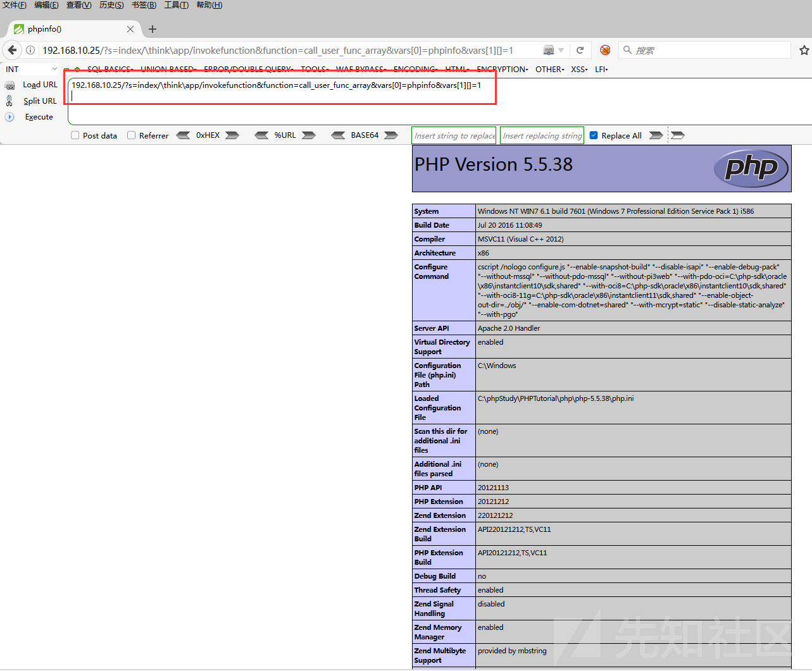Enable the Post data checkbox
Screen dimensions: 812x671
click(75, 135)
